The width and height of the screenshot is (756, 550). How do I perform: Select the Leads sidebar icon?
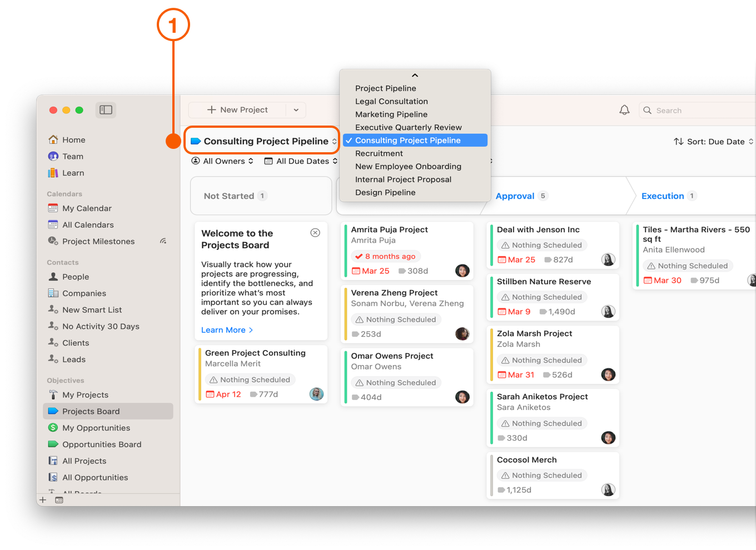[x=53, y=359]
